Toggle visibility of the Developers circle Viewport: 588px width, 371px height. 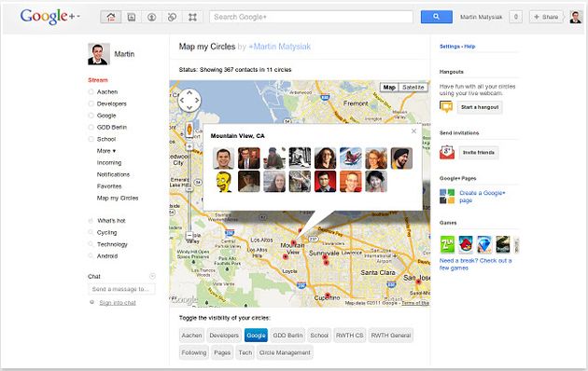(224, 336)
